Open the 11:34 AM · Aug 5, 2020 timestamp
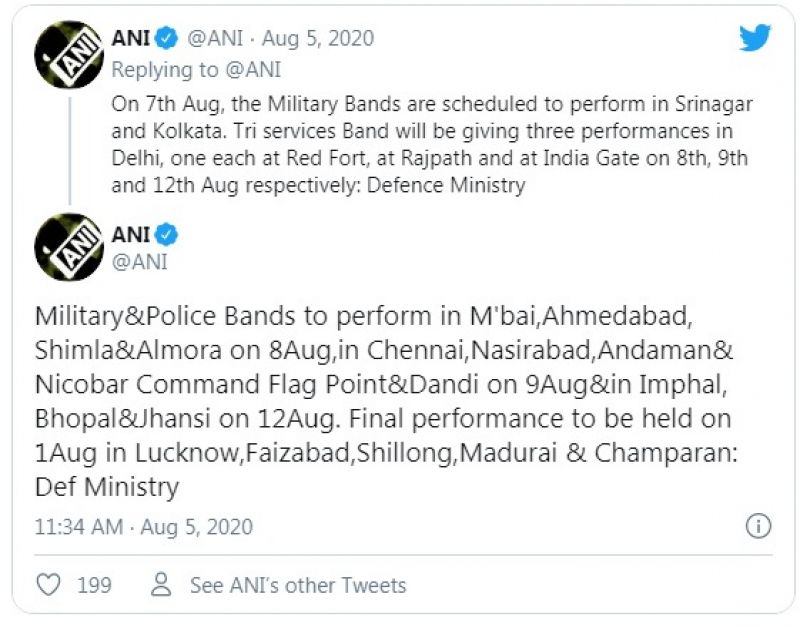This screenshot has width=800, height=627. 143,526
